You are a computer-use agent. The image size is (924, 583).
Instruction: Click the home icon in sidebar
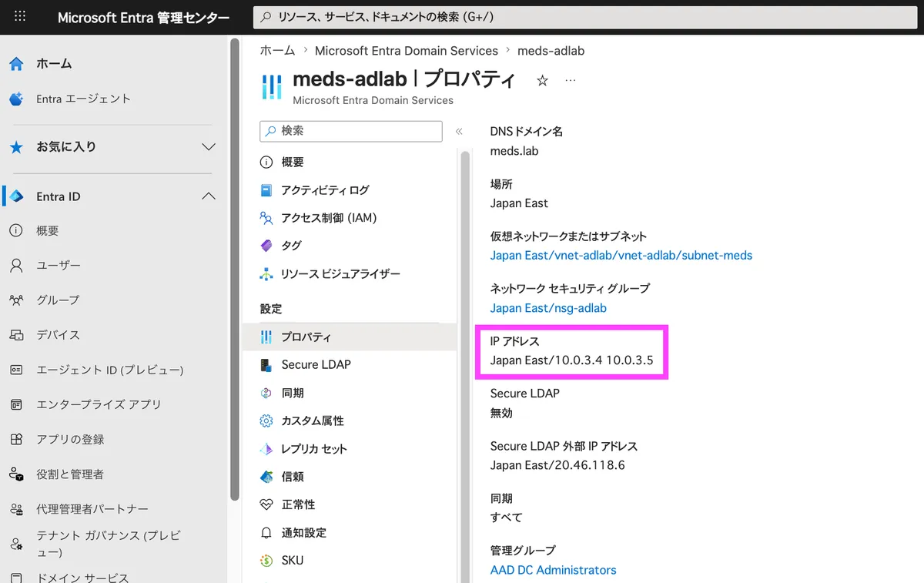[x=16, y=64]
